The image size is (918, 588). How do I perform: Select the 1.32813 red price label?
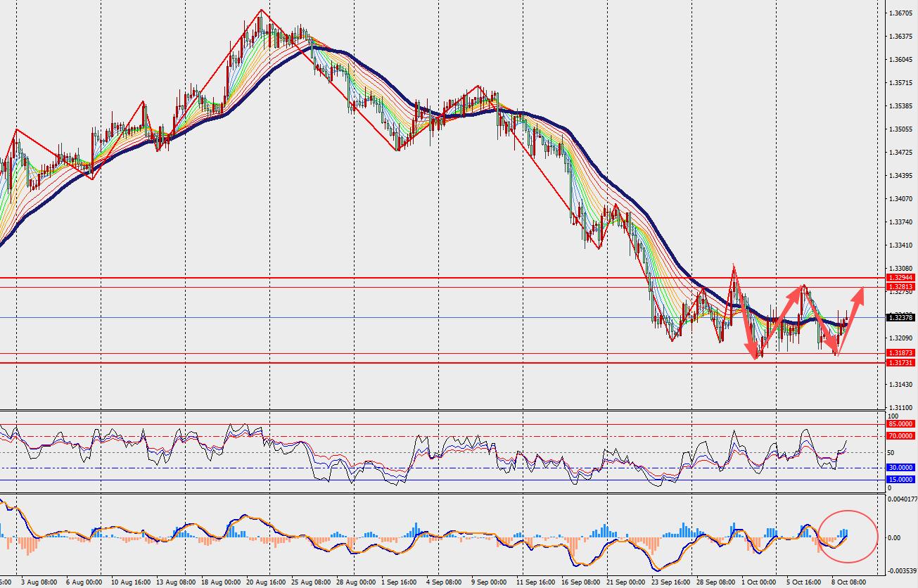tap(900, 287)
